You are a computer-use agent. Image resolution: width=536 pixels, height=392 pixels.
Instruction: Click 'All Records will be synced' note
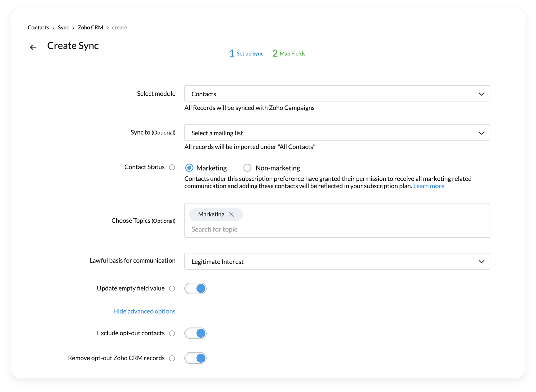pos(249,108)
